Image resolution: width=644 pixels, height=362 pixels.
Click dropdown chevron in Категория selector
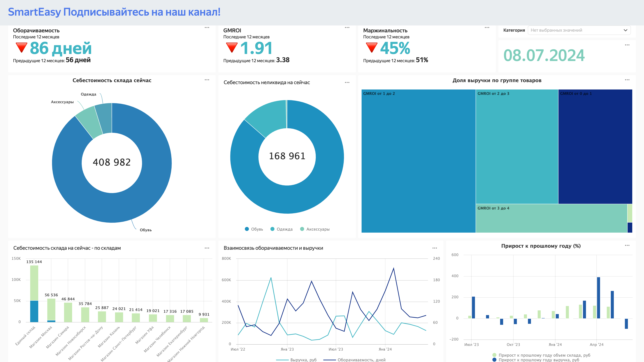[x=625, y=30]
